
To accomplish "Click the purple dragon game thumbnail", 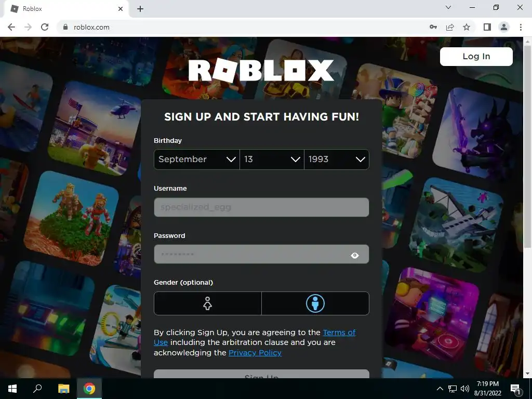I will [478, 134].
